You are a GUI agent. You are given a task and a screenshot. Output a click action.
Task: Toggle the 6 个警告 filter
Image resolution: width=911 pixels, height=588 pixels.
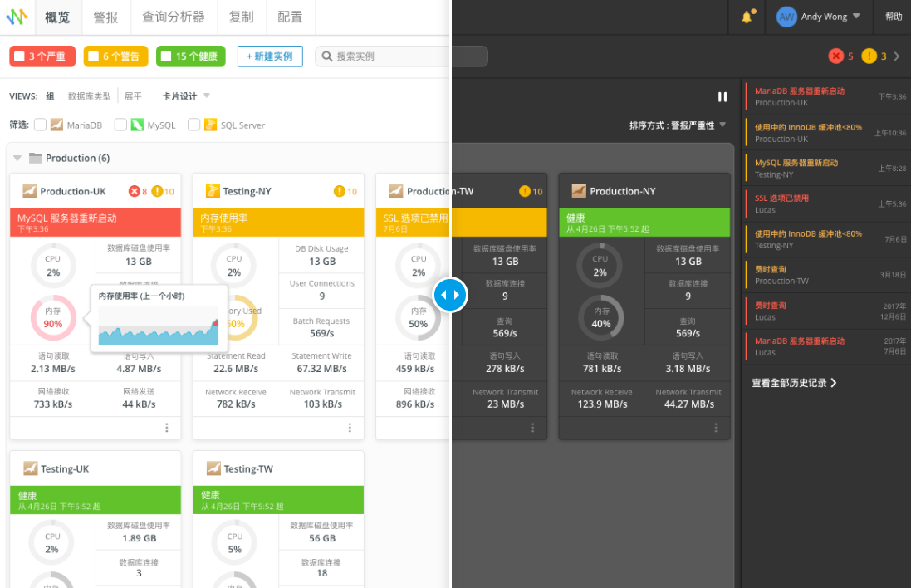tap(115, 56)
